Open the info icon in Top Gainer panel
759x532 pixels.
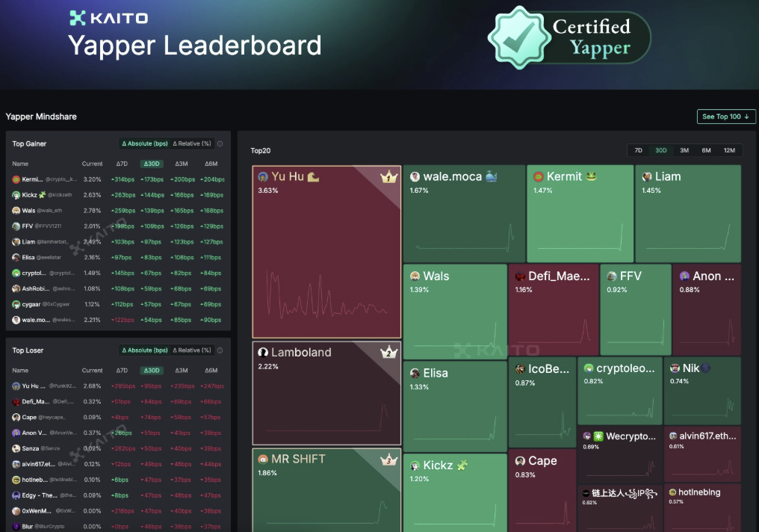pos(220,143)
